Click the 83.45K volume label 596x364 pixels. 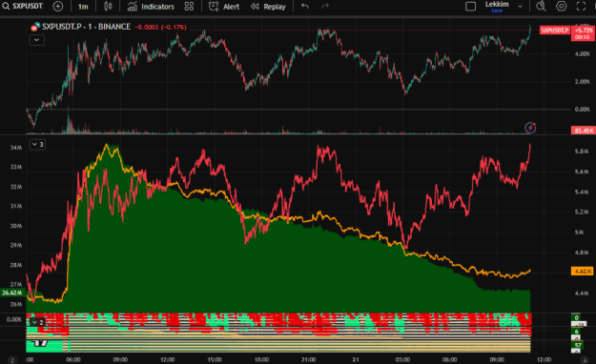pos(583,131)
